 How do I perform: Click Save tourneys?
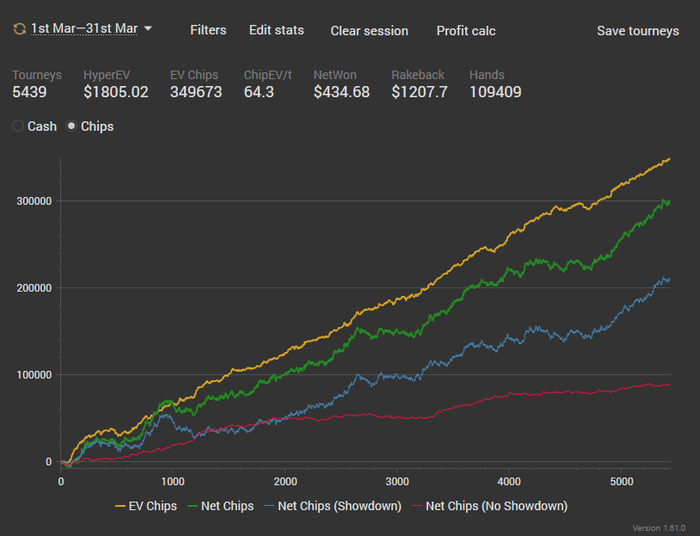pyautogui.click(x=638, y=31)
